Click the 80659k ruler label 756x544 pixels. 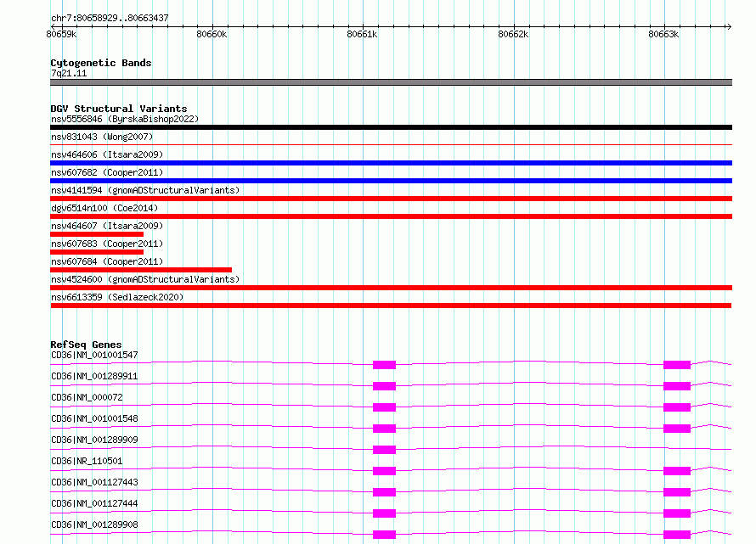tap(61, 34)
